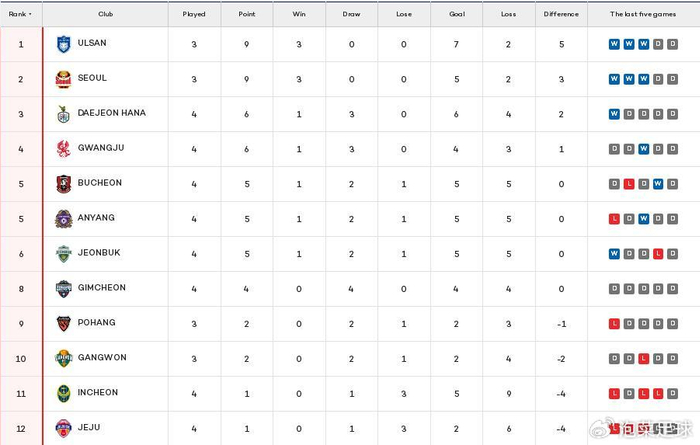
Task: Click the Pohang club crest icon
Action: click(x=63, y=324)
